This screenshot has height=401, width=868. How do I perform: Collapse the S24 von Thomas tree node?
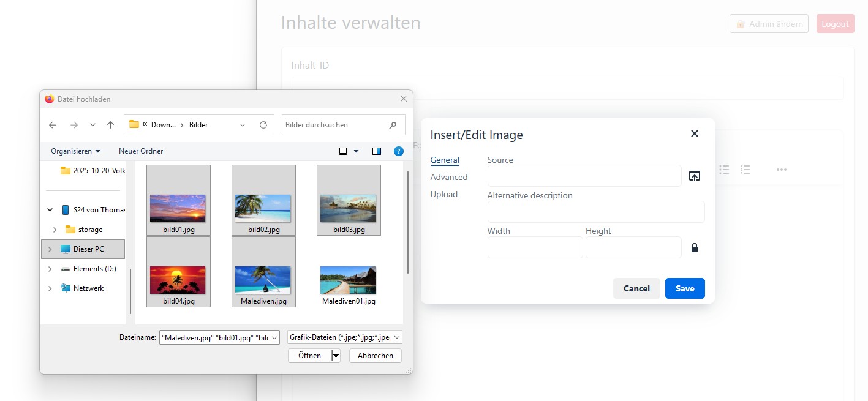(x=50, y=210)
